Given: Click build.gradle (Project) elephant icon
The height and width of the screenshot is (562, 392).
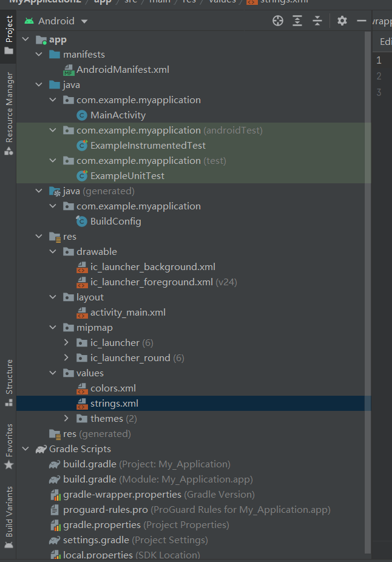Looking at the screenshot, I should [55, 464].
